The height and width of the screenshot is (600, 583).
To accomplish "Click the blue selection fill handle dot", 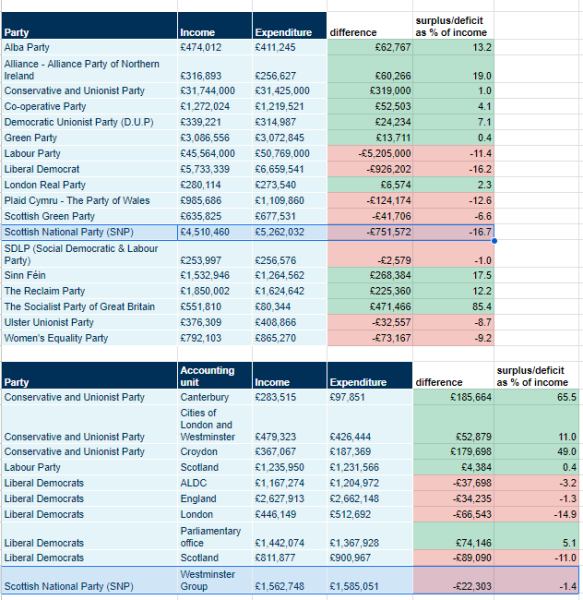I will [494, 241].
